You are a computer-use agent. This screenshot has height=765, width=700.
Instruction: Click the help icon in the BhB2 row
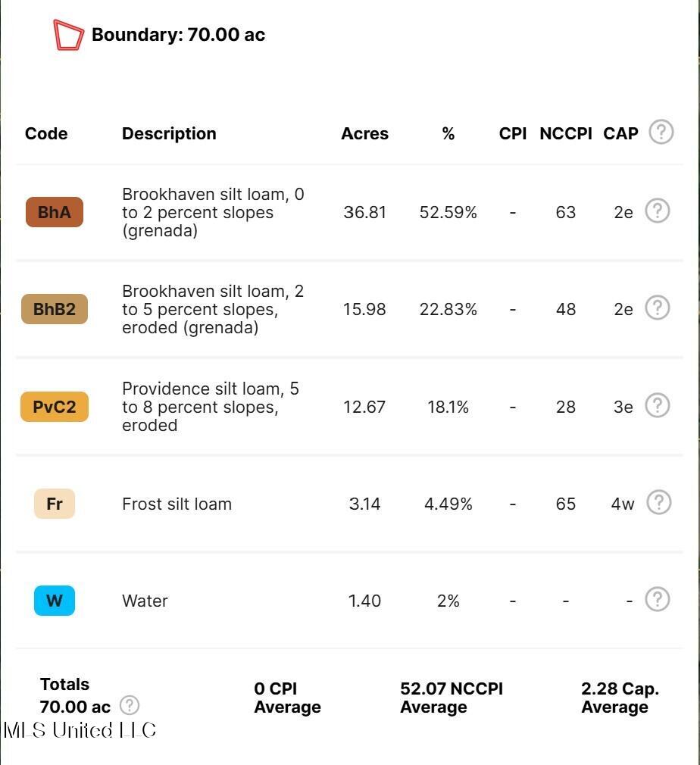pyautogui.click(x=657, y=308)
